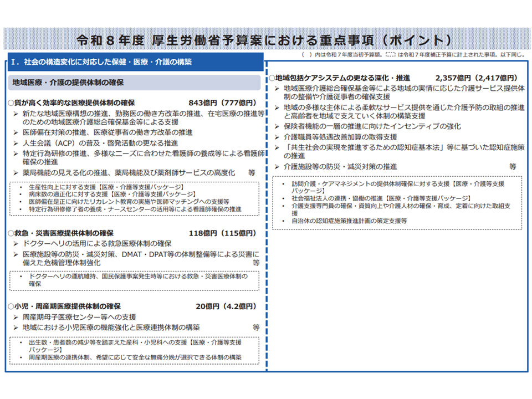Click the 質が高く効率的な医療提供体制の確保 heading
Screen dimensions: 532x399
71,103
